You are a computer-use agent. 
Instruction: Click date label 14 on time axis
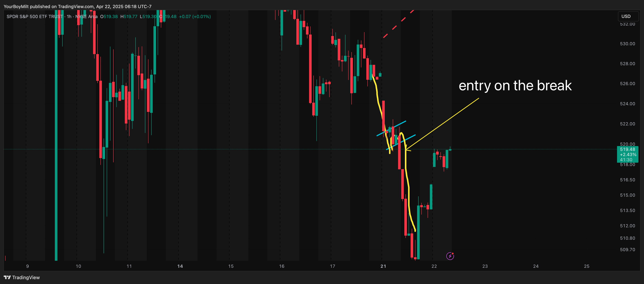(x=180, y=266)
